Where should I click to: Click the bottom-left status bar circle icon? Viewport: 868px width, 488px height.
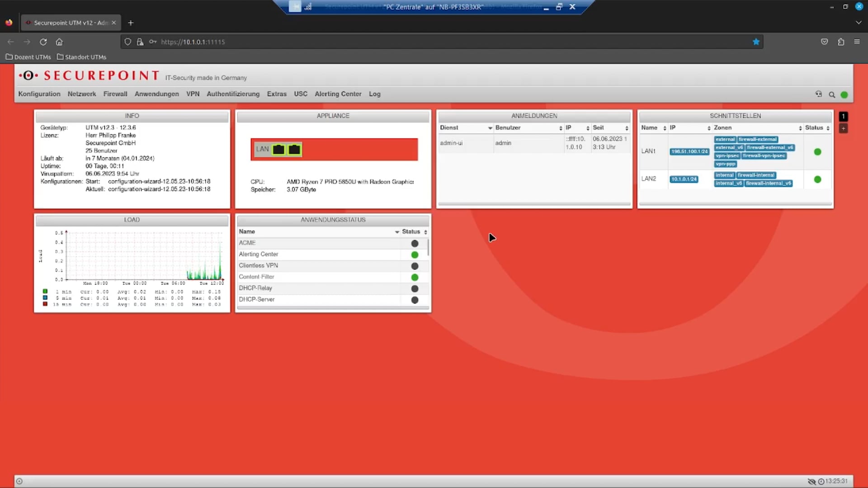pos(19,481)
